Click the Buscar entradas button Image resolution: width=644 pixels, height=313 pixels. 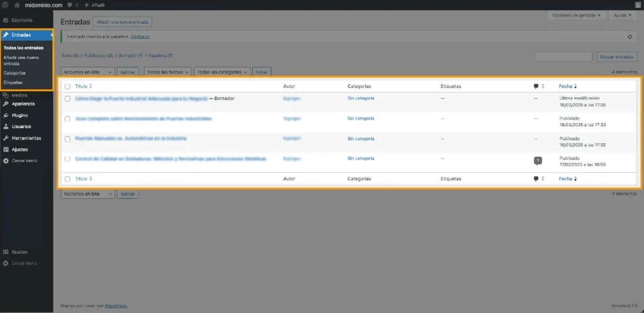coord(616,57)
